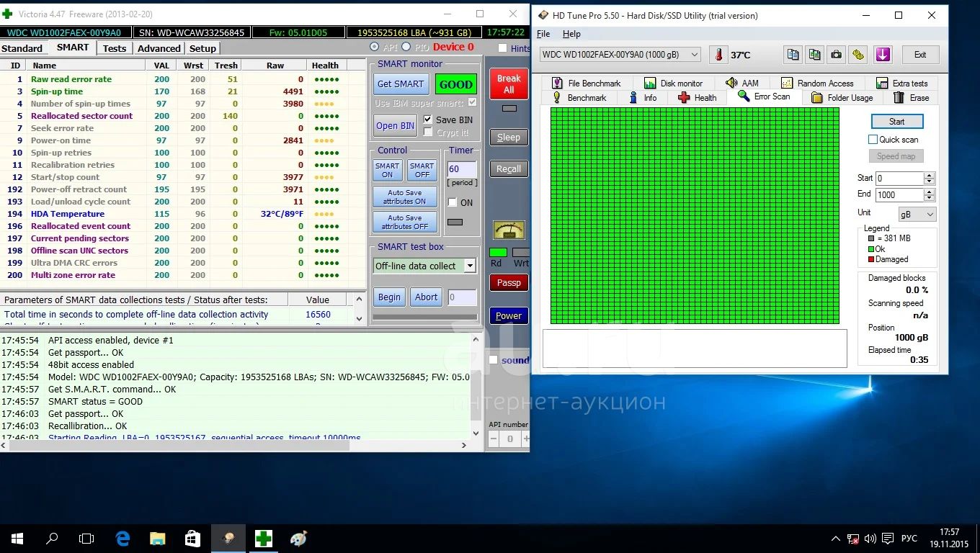
Task: Open File Explorer from the taskbar
Action: point(157,538)
